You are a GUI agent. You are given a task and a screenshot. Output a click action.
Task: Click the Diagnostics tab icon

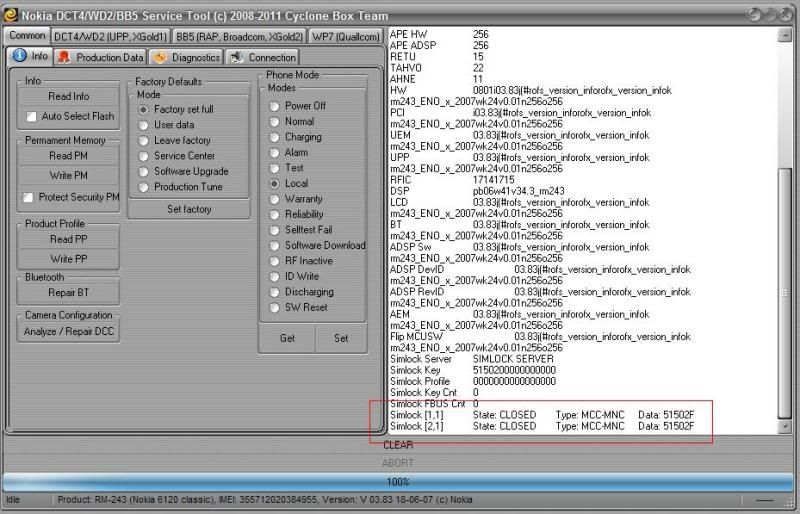(x=160, y=57)
